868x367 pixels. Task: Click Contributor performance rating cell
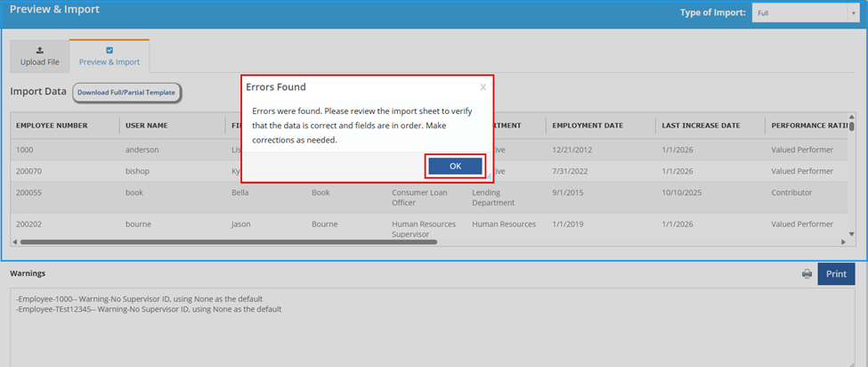click(791, 192)
